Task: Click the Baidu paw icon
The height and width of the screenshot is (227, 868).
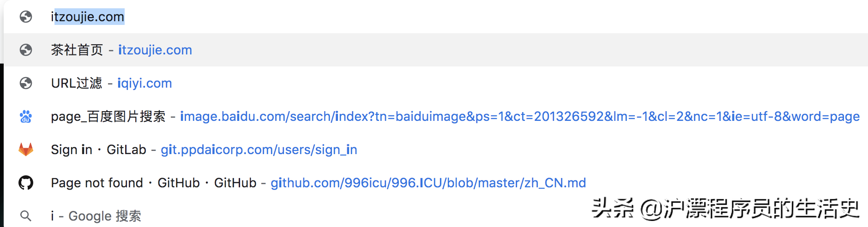Action: point(26,116)
